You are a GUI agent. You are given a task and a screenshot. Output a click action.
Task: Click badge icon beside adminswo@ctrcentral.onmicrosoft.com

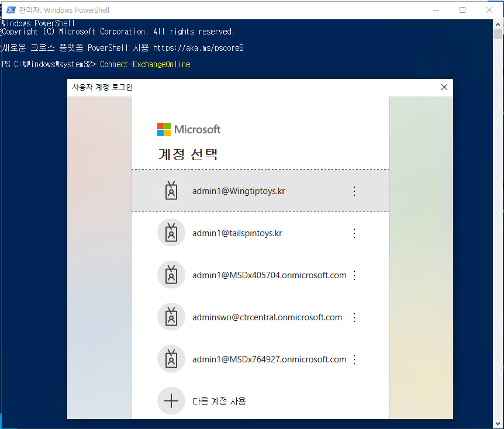tap(171, 317)
